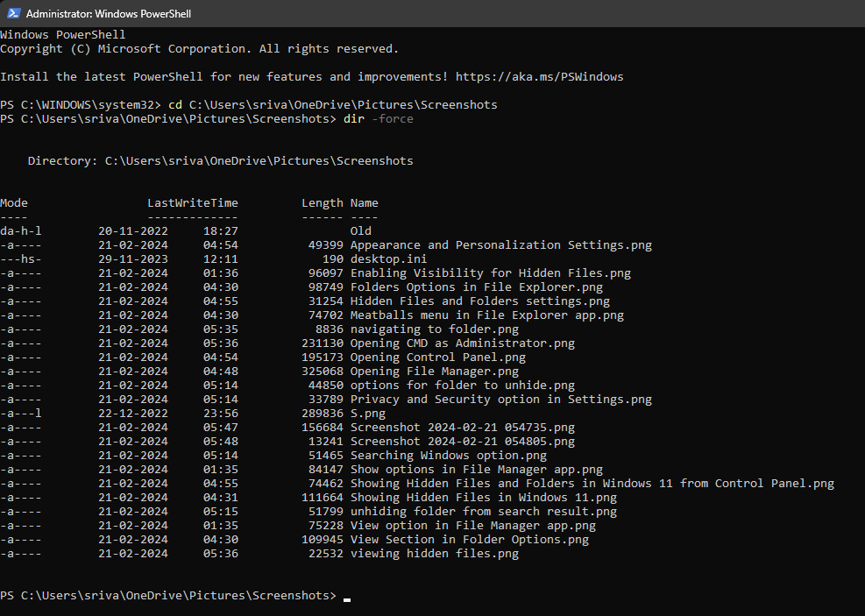
Task: Click the PowerShell icon in the title bar
Action: [x=14, y=14]
